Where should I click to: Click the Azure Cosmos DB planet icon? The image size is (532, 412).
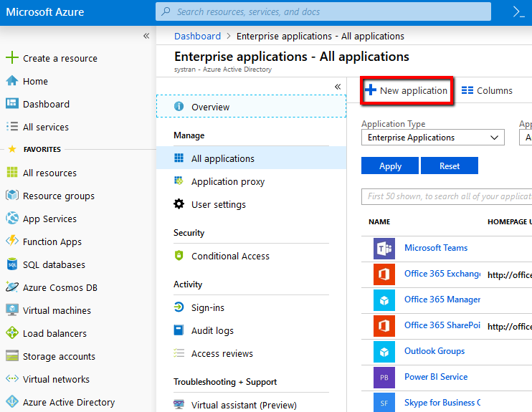coord(12,287)
